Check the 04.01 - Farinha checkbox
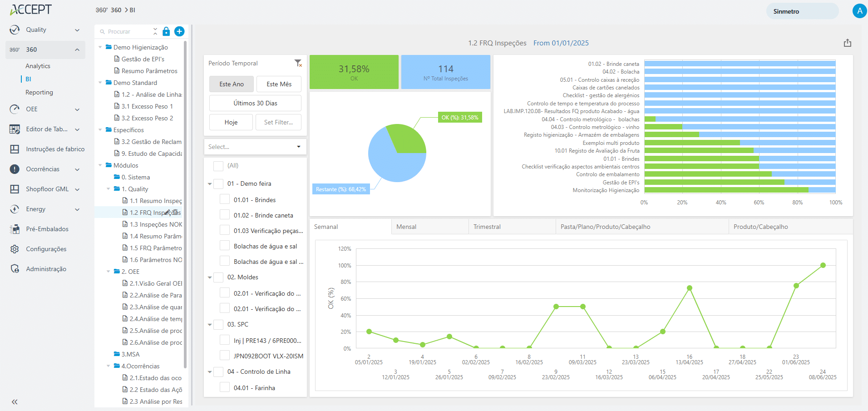This screenshot has width=868, height=411. [x=224, y=386]
